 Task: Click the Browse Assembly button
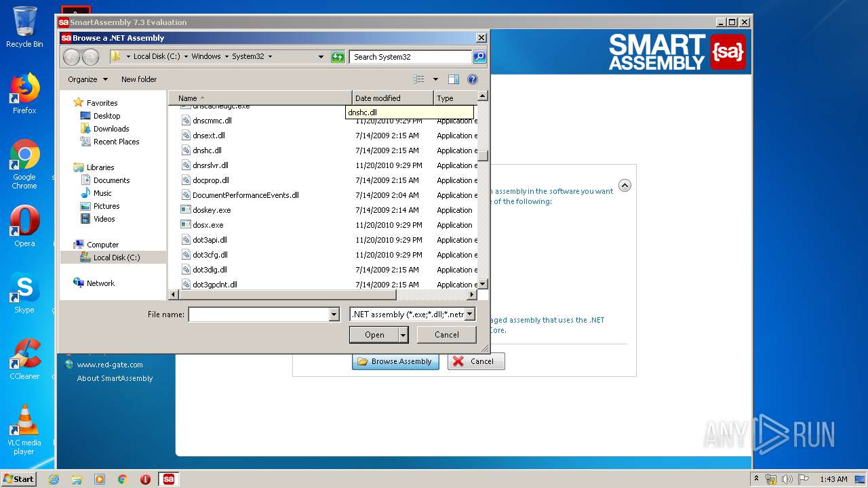[395, 362]
